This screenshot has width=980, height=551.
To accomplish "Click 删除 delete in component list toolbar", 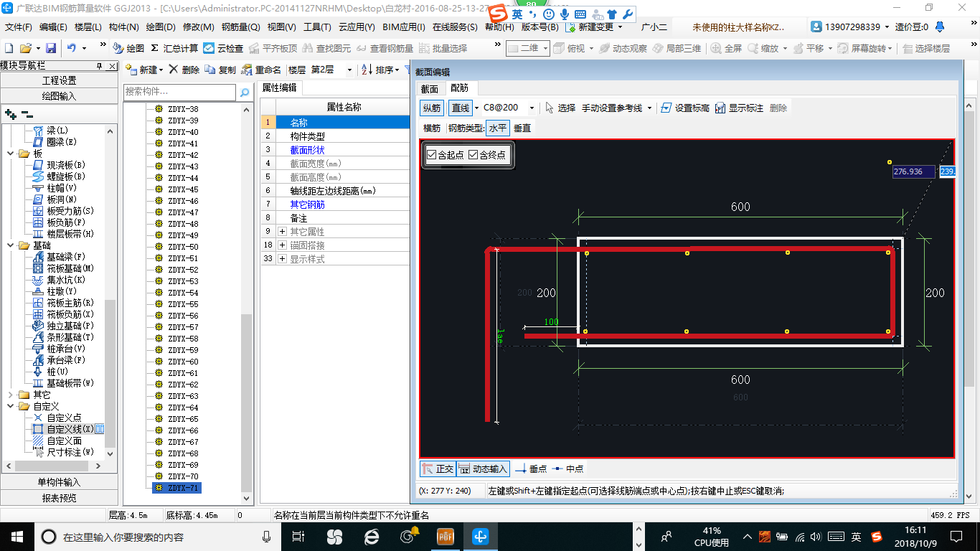I will point(184,70).
